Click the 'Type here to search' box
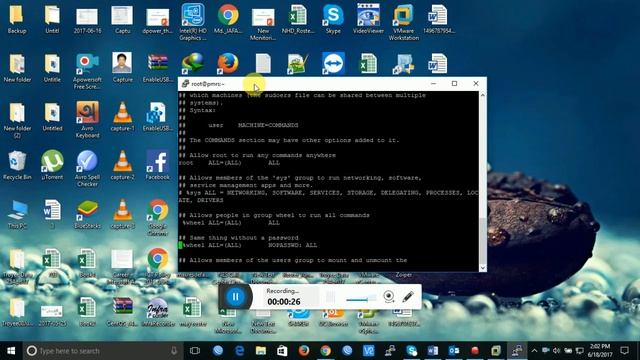 point(103,351)
